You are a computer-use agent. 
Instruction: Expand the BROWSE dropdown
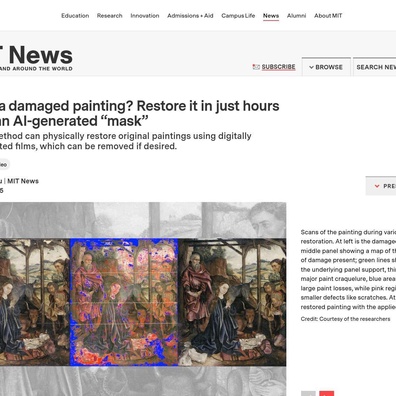click(326, 67)
